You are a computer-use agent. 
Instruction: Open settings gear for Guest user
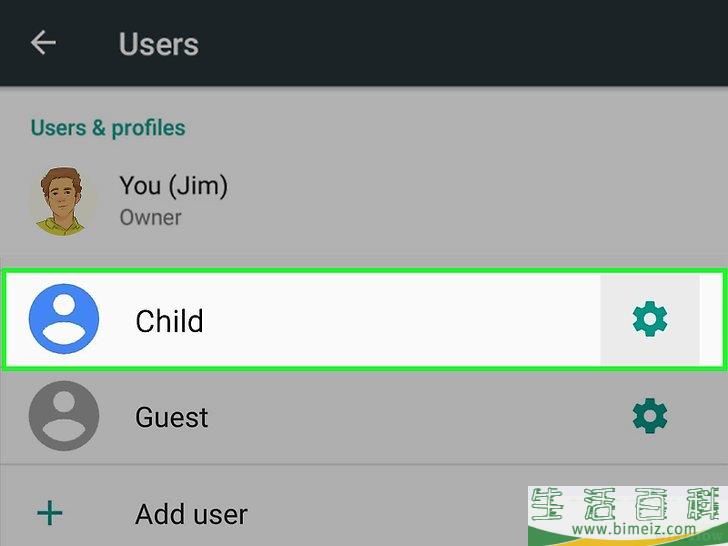tap(650, 416)
